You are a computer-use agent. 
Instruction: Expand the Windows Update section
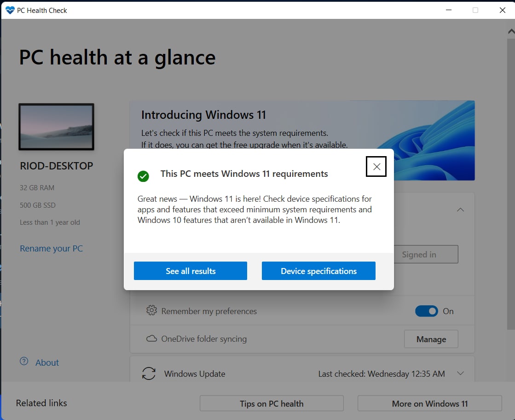(461, 373)
